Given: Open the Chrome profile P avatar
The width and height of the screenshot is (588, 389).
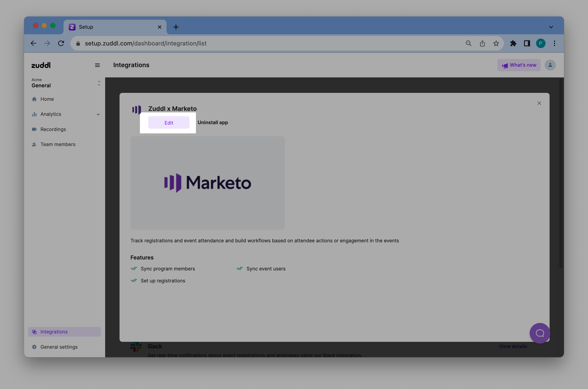Looking at the screenshot, I should [541, 43].
